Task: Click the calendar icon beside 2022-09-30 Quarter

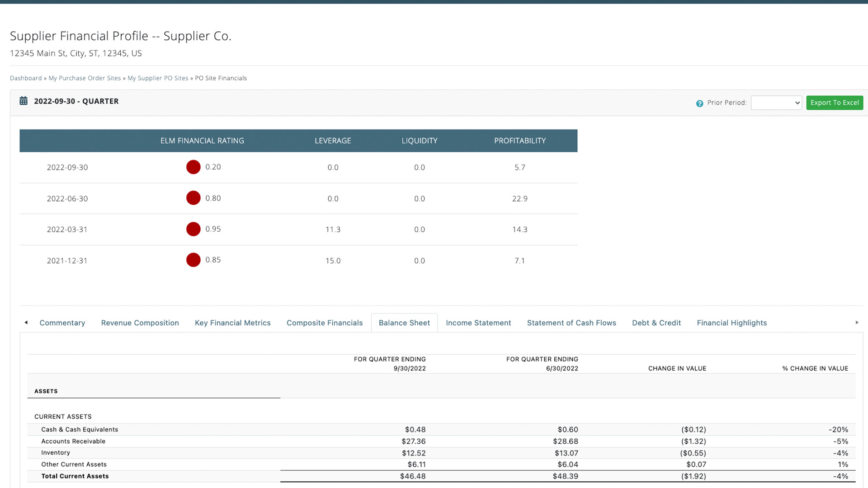Action: click(24, 101)
